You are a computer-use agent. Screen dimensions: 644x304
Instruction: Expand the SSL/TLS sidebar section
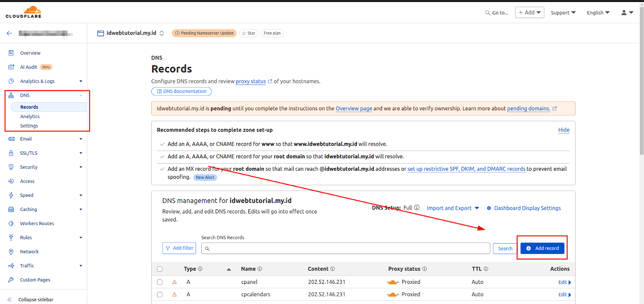(x=81, y=153)
